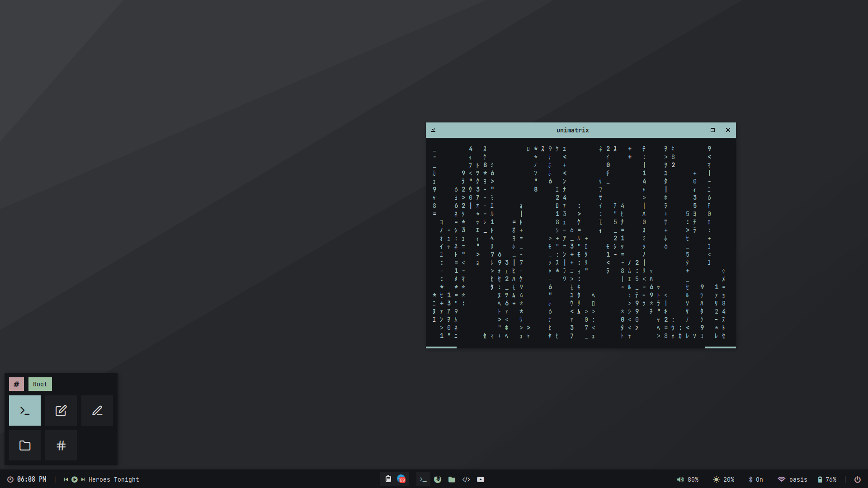Open the unimatrix titlebar dropdown arrow
Screen dimensions: 868x488
pos(433,130)
